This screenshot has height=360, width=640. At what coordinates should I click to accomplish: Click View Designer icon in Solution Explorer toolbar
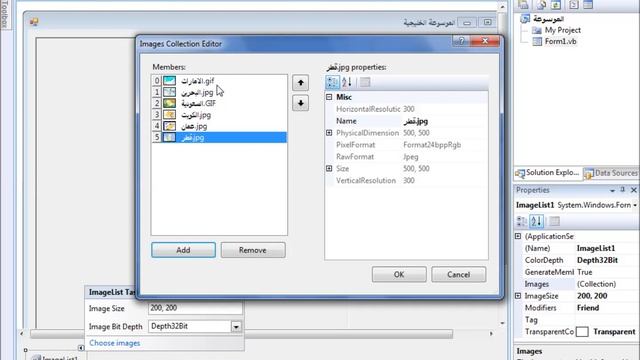[588, 4]
